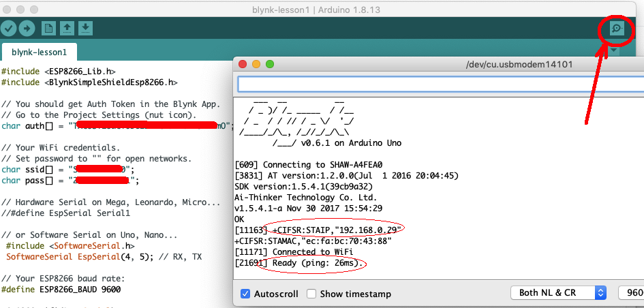Select the blynk-lesson1 sketch tab

[x=39, y=52]
